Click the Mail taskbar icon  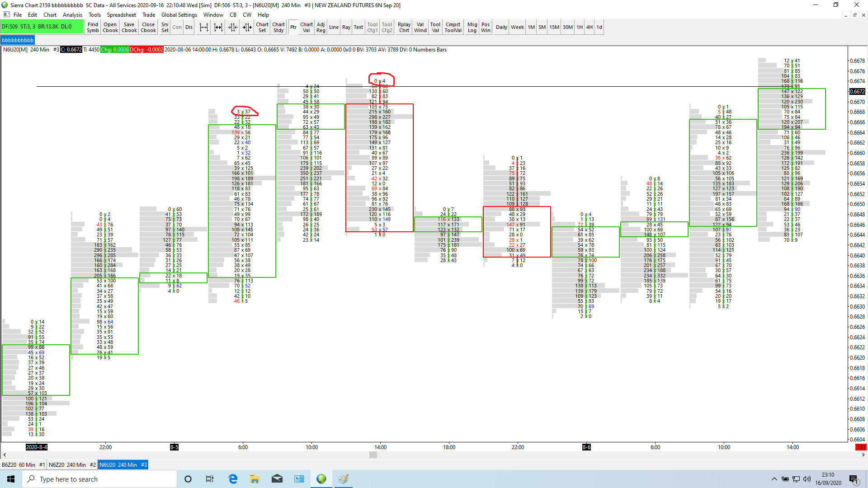[277, 479]
